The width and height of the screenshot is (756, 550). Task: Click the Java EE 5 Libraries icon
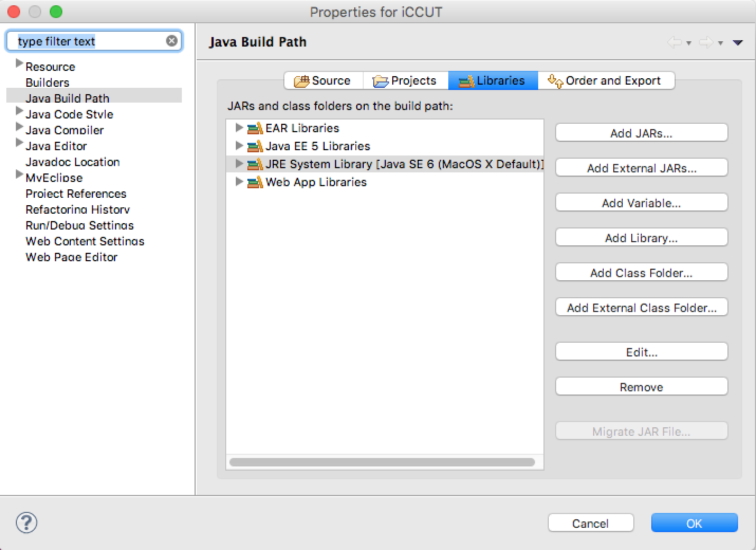[x=255, y=146]
